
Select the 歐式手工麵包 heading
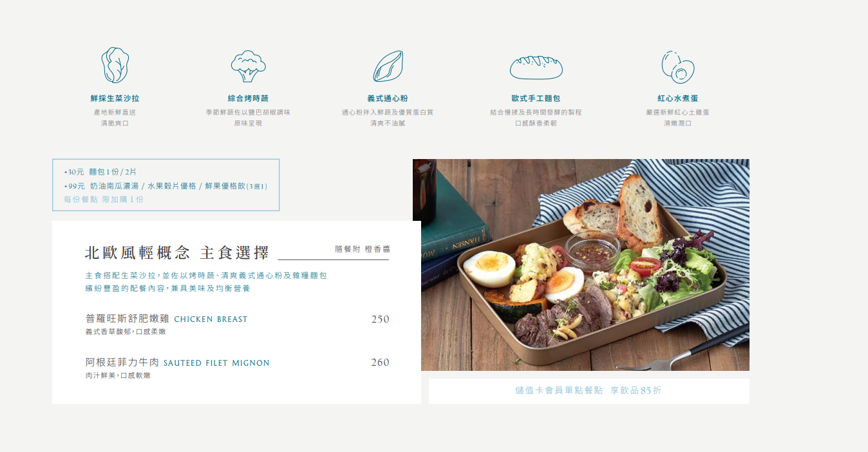coord(536,99)
